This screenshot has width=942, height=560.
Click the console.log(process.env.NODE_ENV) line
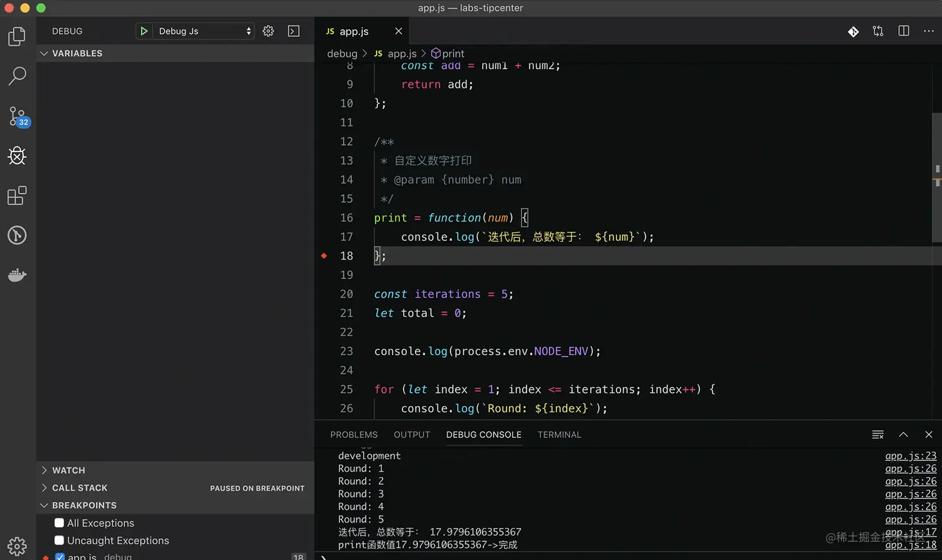(x=487, y=351)
